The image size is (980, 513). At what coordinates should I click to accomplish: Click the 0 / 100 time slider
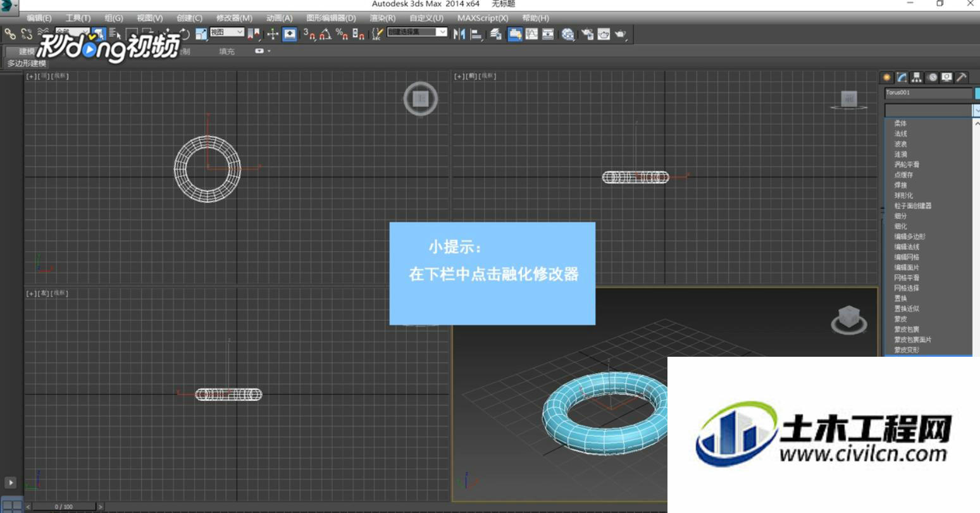(63, 507)
